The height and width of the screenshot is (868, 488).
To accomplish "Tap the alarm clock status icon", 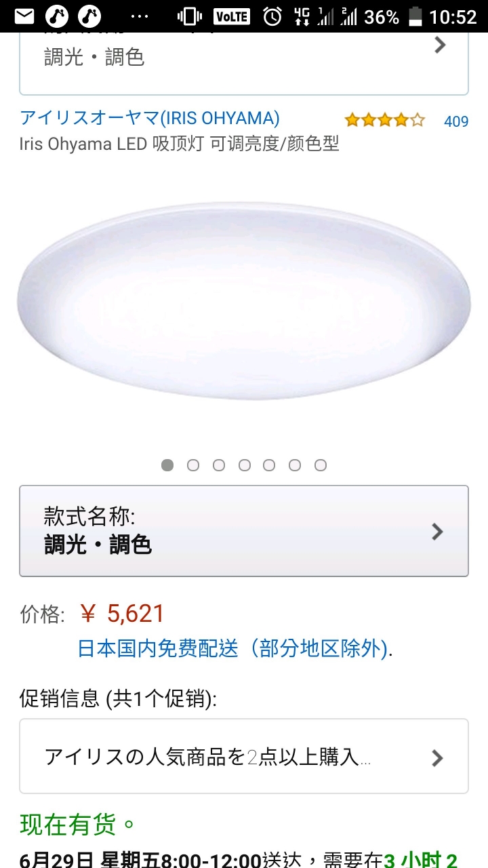I will tap(272, 16).
